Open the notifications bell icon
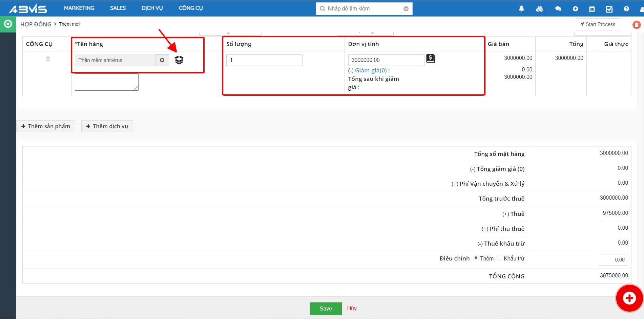This screenshot has height=319, width=644. point(521,9)
